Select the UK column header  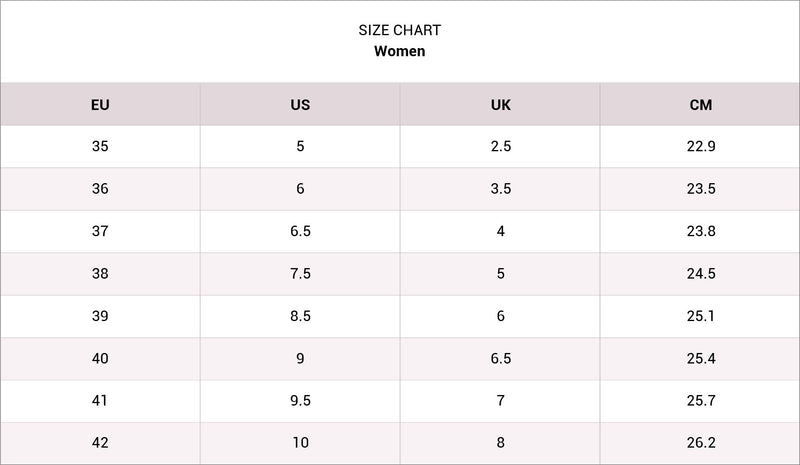tap(501, 105)
